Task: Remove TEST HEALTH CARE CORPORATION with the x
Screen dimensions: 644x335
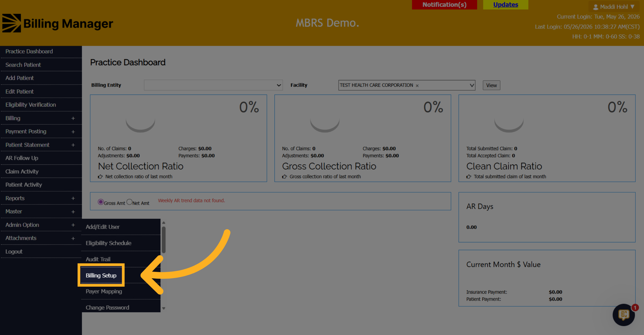Action: [x=417, y=85]
